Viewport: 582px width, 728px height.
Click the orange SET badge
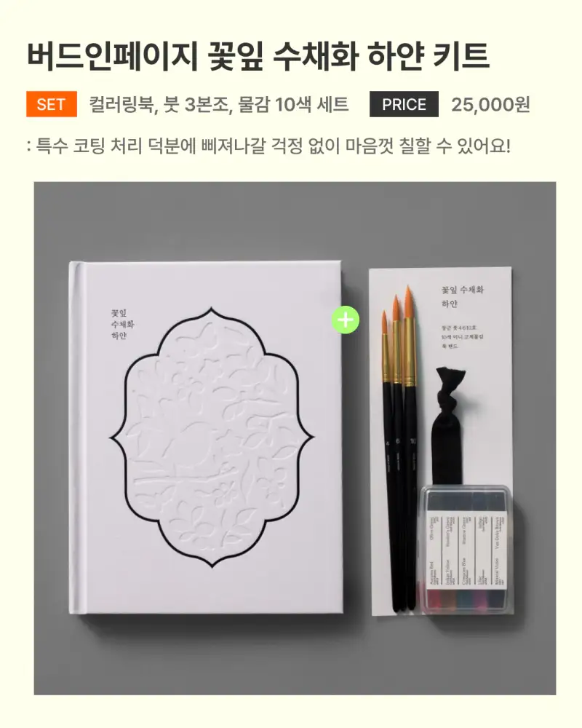click(x=52, y=104)
